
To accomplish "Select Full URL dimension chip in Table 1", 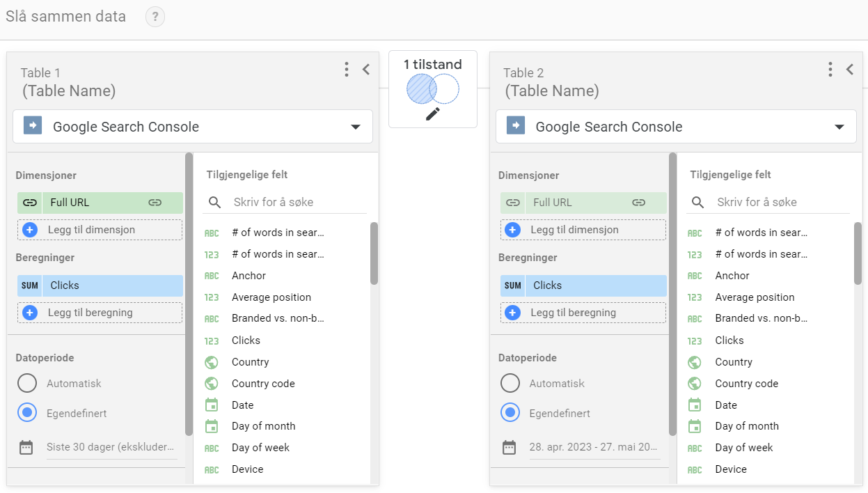I will (100, 203).
